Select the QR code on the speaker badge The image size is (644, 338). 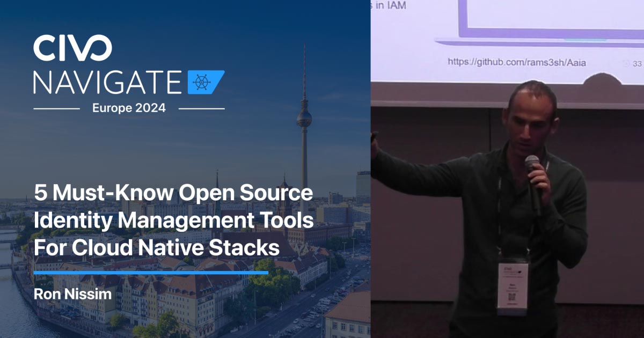511,298
